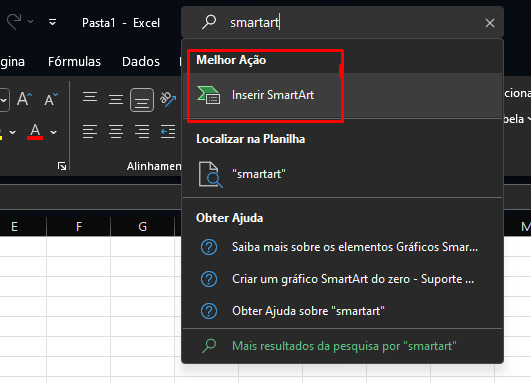
Task: Increase font size with larger A
Action: coord(24,99)
